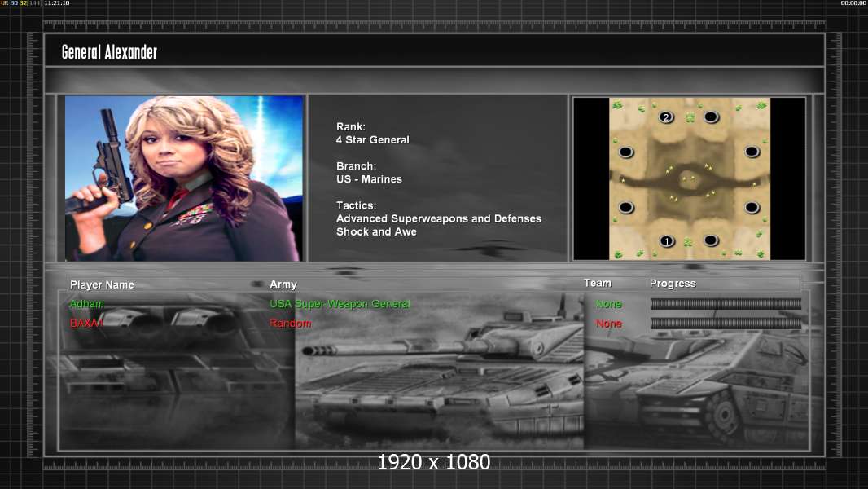The image size is (868, 489).
Task: Click start position 2 marker on minimap
Action: [666, 117]
